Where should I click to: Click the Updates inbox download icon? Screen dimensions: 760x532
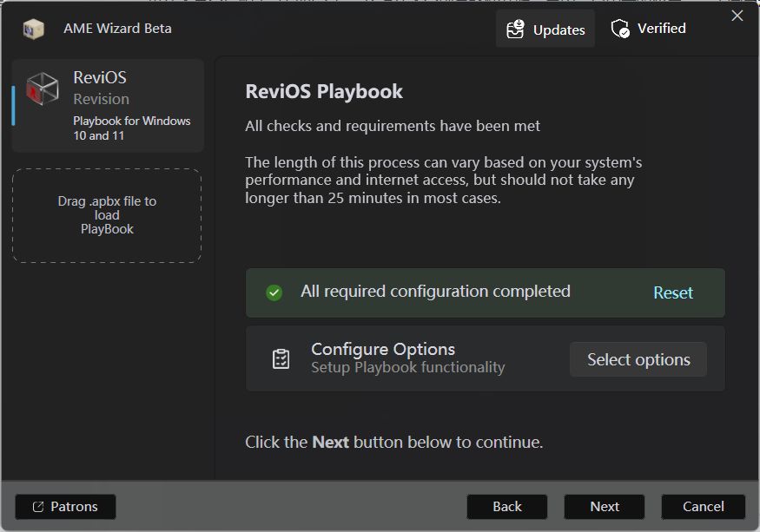(515, 29)
